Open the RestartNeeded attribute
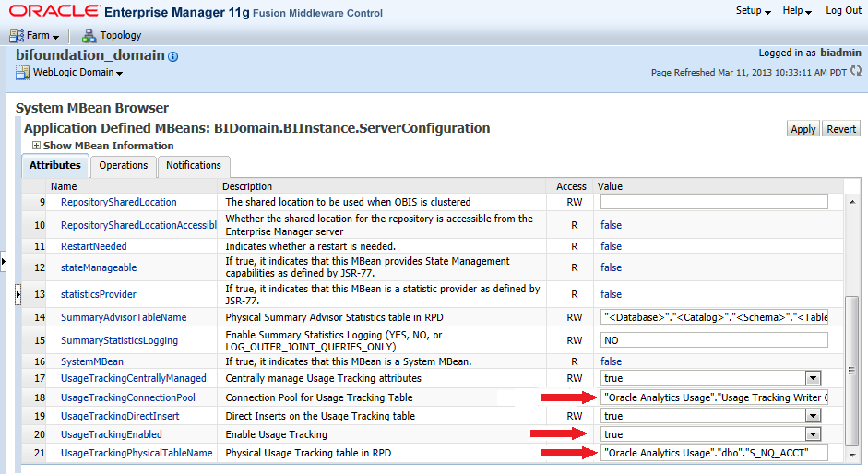This screenshot has width=868, height=474. tap(93, 246)
